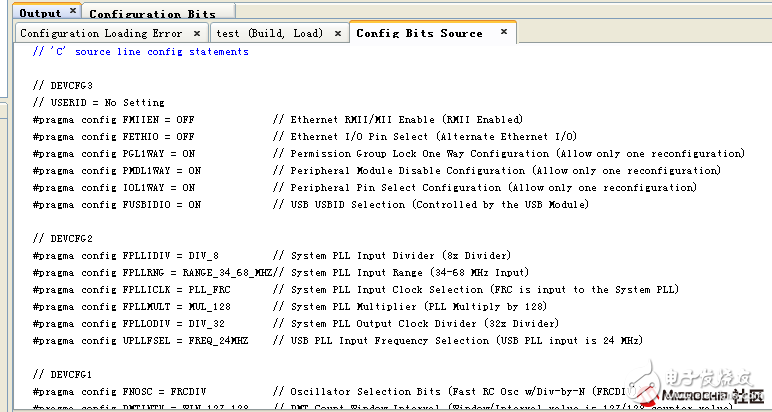Screen dimensions: 772x412
Task: Click the FUSBIDIO = ON pragma line
Action: coord(117,204)
